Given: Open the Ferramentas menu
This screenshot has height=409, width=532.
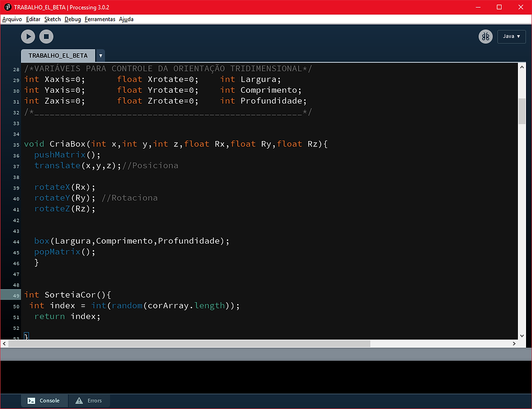Looking at the screenshot, I should click(100, 20).
